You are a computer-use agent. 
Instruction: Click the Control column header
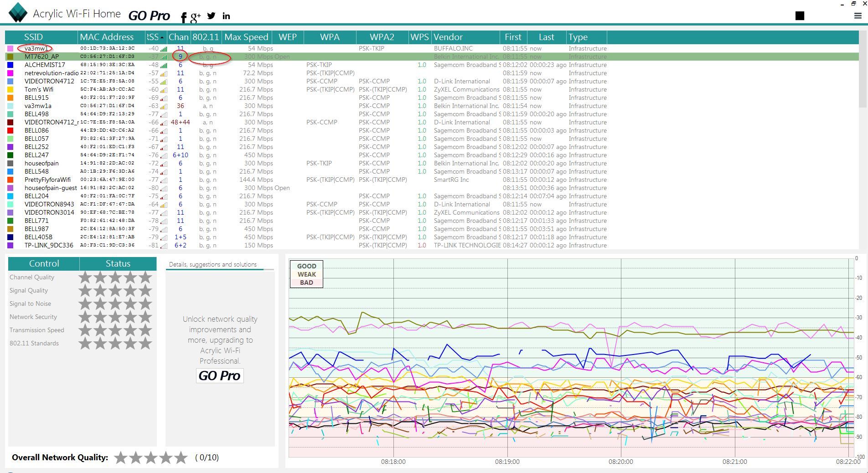pos(44,263)
